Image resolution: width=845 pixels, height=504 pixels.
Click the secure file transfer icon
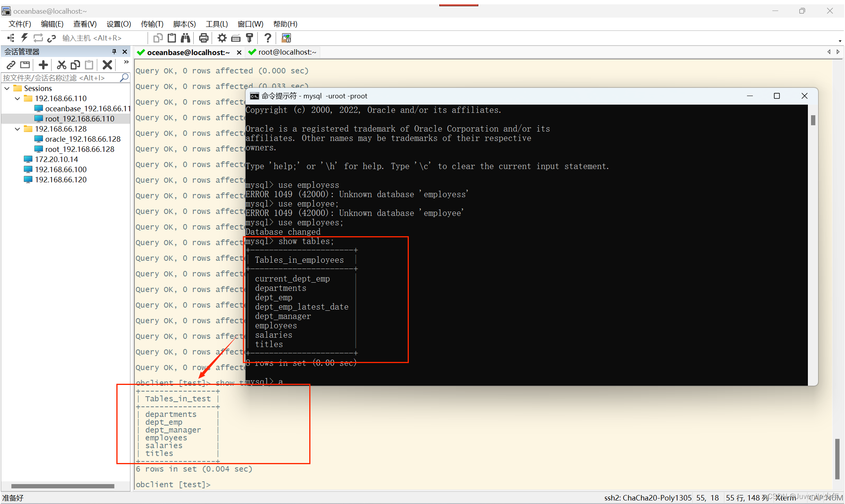286,38
